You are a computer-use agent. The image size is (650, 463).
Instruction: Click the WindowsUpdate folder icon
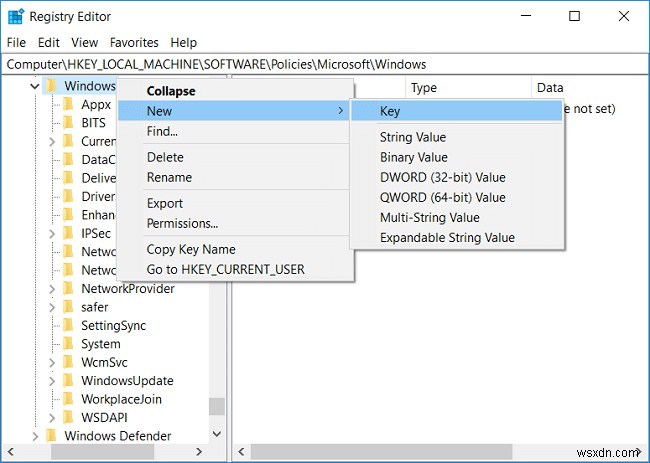tap(68, 381)
